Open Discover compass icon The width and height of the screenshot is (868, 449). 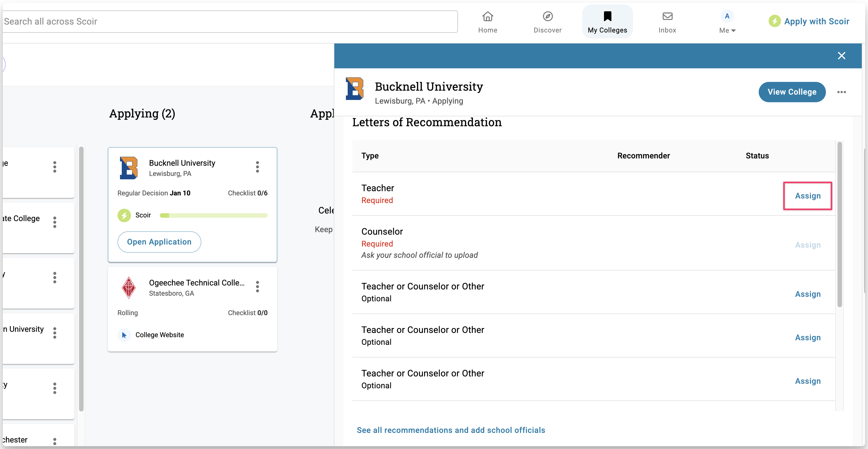pyautogui.click(x=547, y=16)
